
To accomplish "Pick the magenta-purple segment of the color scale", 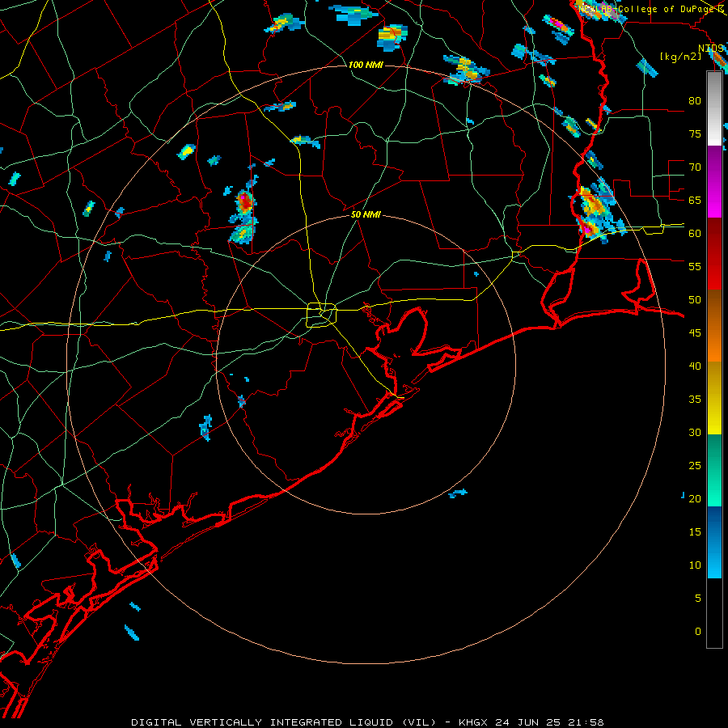I will 714,181.
